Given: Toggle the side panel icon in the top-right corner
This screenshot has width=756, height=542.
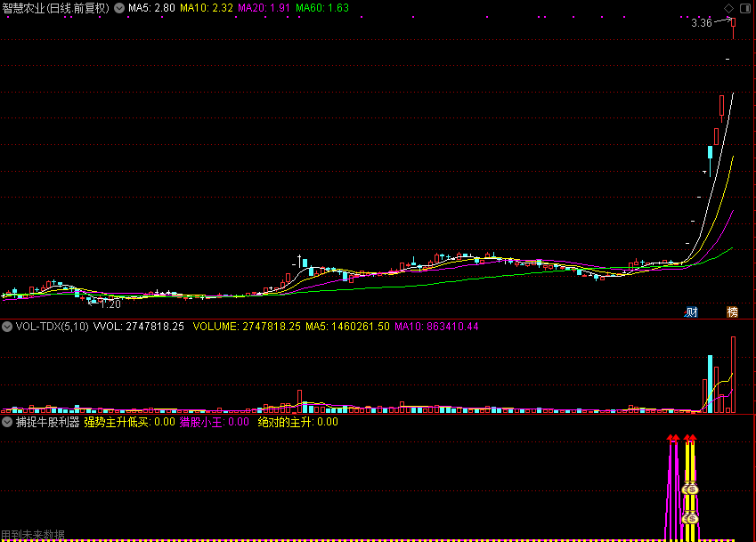Looking at the screenshot, I should click(x=745, y=8).
